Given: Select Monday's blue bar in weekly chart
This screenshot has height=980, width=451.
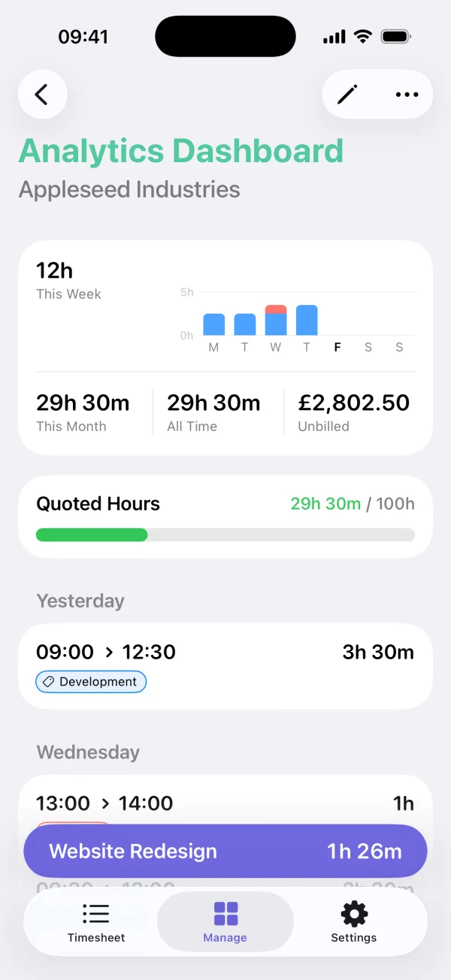Looking at the screenshot, I should point(213,324).
